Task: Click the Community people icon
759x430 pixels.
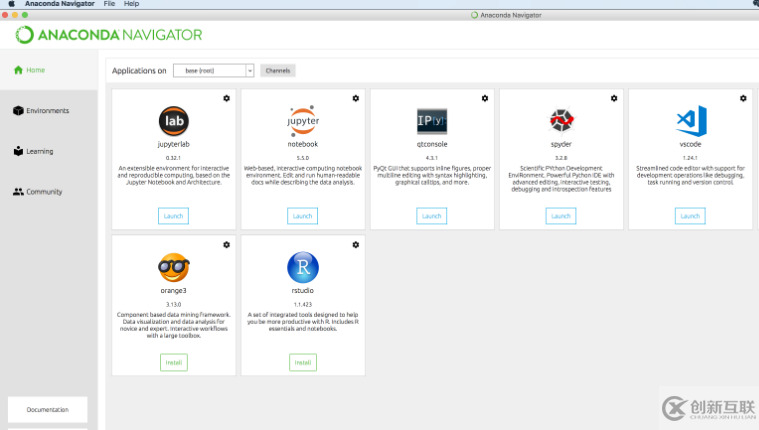Action: [x=18, y=192]
